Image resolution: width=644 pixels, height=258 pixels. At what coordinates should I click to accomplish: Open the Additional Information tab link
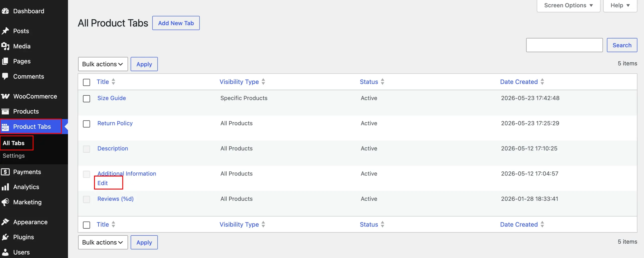pos(127,173)
